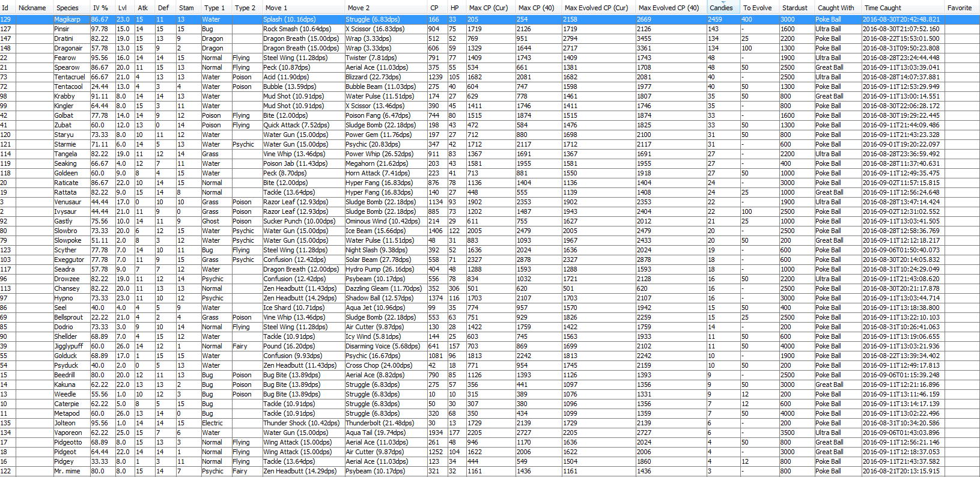
Task: Sort Pokémon by IV % header
Action: click(102, 8)
